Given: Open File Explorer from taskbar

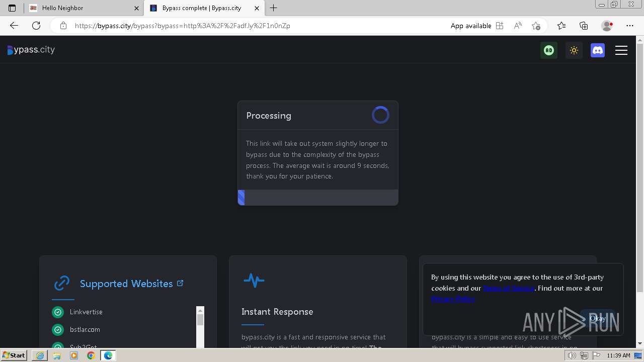Looking at the screenshot, I should pyautogui.click(x=57, y=355).
